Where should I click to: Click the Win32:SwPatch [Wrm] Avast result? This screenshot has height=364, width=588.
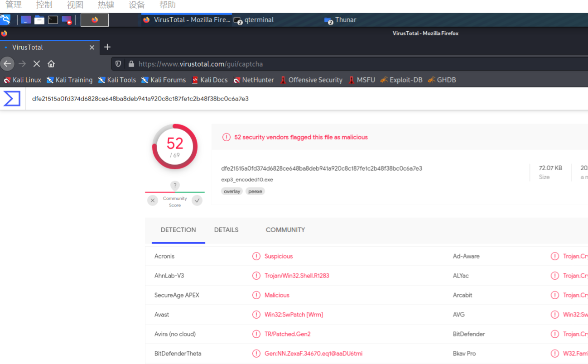click(294, 315)
